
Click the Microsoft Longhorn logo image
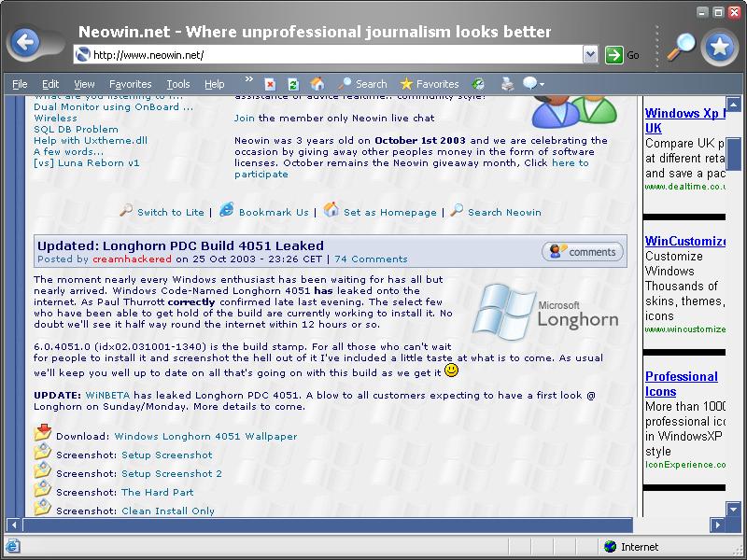pyautogui.click(x=545, y=312)
